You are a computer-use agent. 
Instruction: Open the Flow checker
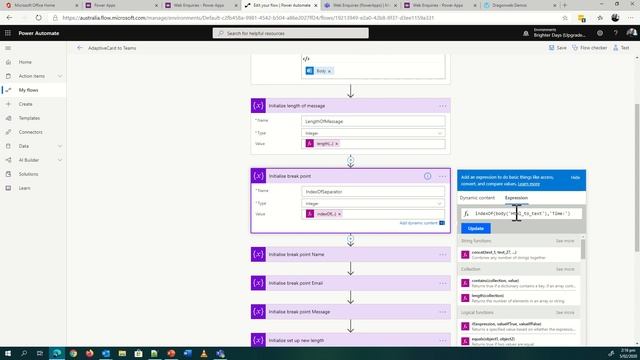589,48
